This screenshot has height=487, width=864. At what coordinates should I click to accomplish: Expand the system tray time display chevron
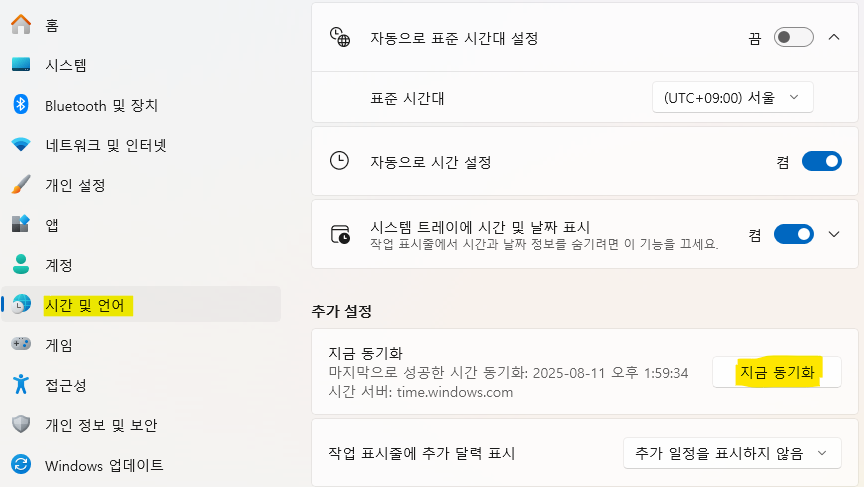834,234
